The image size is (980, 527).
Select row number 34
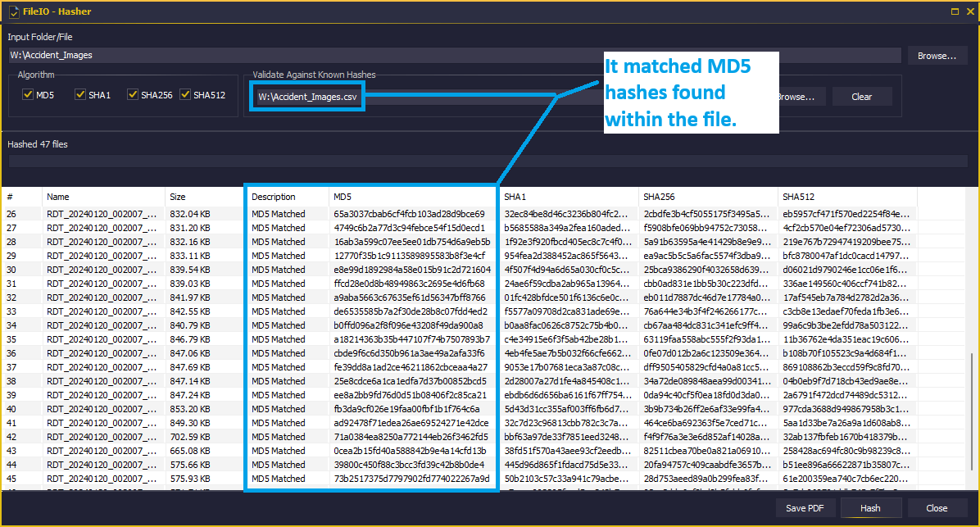pos(11,325)
